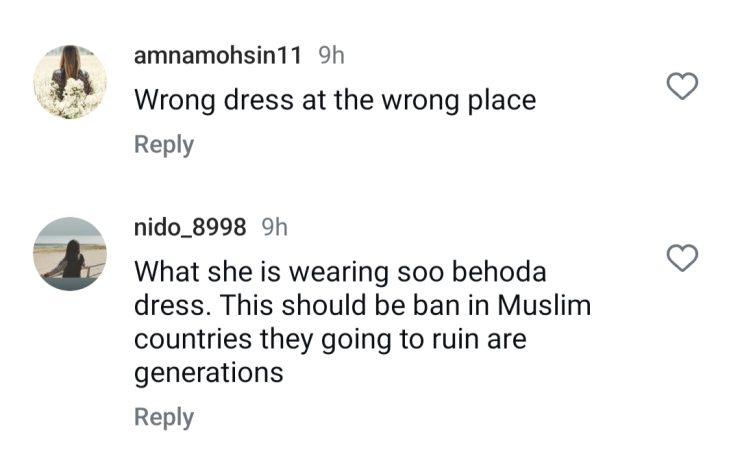Reply to the "Wrong dress" comment
The height and width of the screenshot is (452, 740).
164,144
